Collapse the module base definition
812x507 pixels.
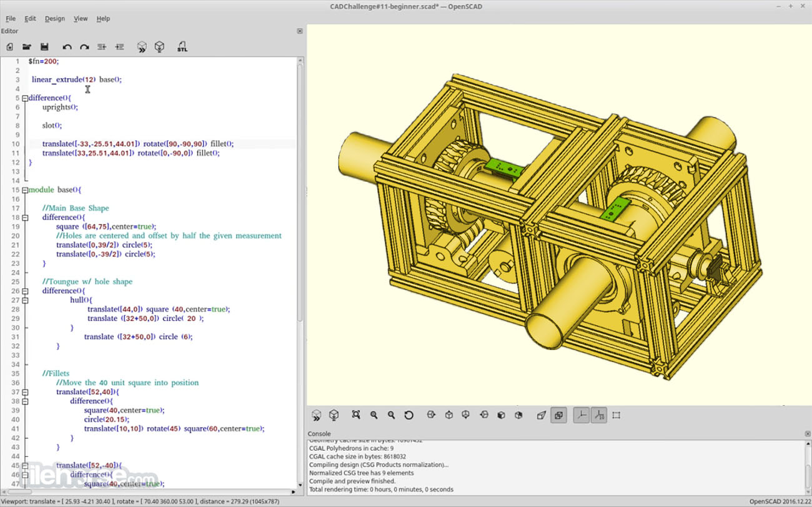[24, 189]
